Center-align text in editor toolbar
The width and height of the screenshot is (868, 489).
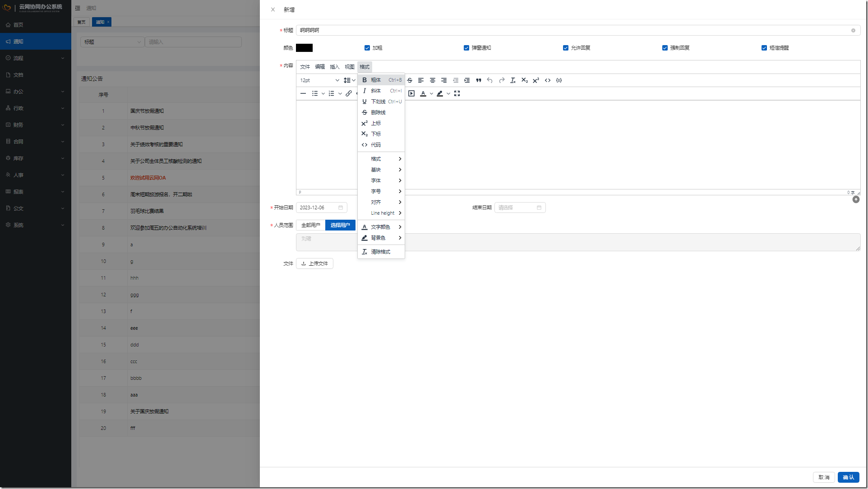click(433, 80)
